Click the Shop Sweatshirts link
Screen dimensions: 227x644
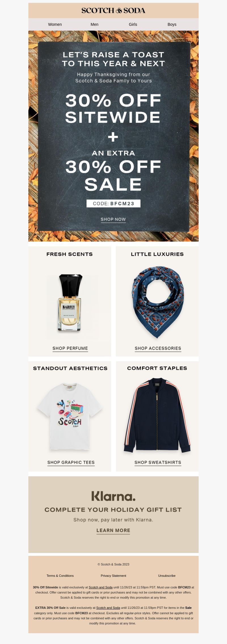coord(158,463)
